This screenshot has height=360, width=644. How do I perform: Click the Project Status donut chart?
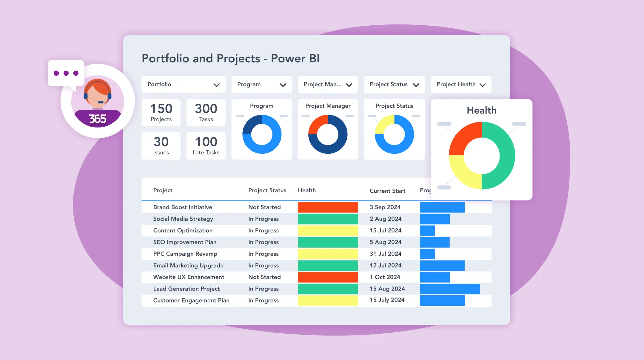[x=394, y=134]
